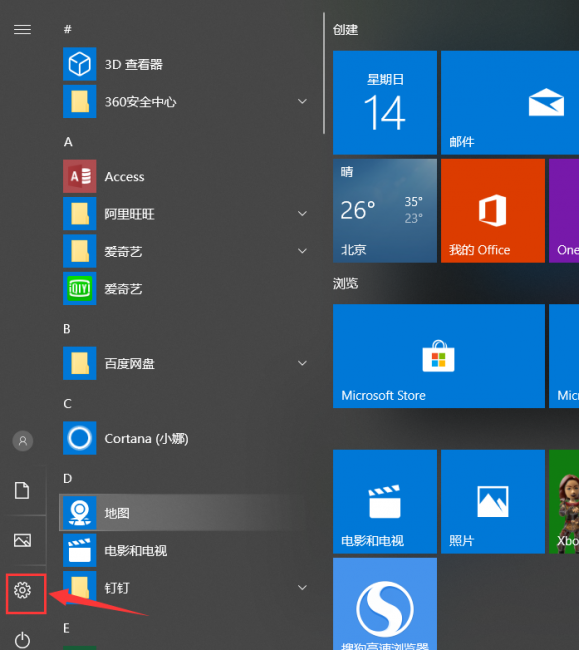The height and width of the screenshot is (650, 579).
Task: Open the 钉钉 folder
Action: click(185, 588)
